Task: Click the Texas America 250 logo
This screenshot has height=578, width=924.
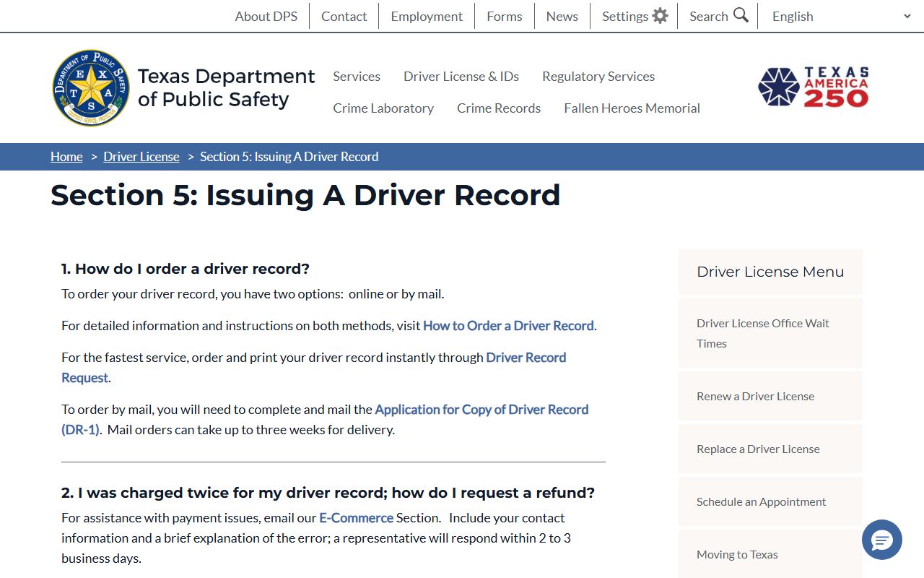Action: (x=814, y=87)
